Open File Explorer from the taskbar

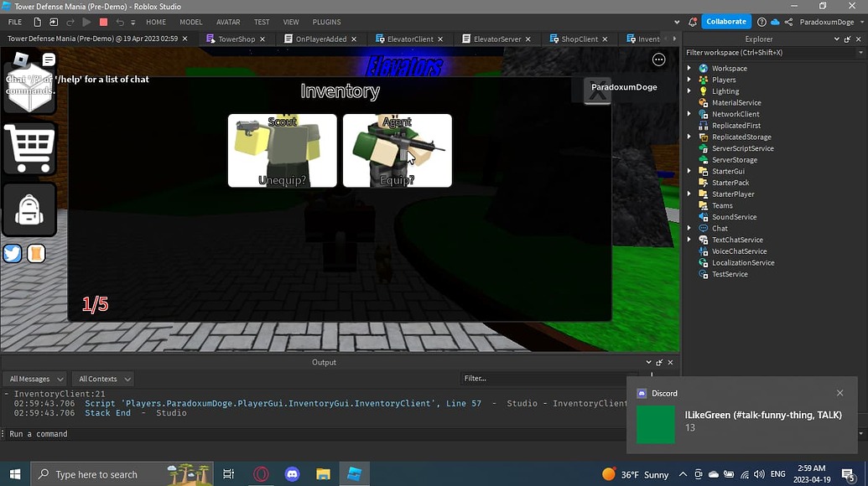[323, 473]
